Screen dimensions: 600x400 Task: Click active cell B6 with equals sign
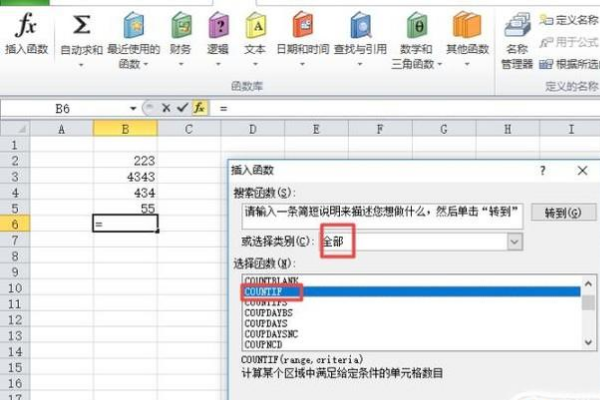125,224
